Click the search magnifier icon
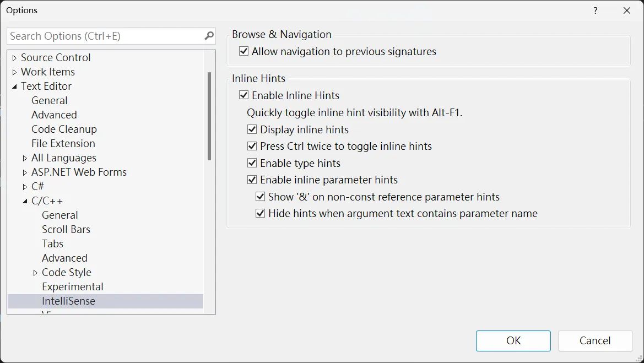 [x=209, y=36]
